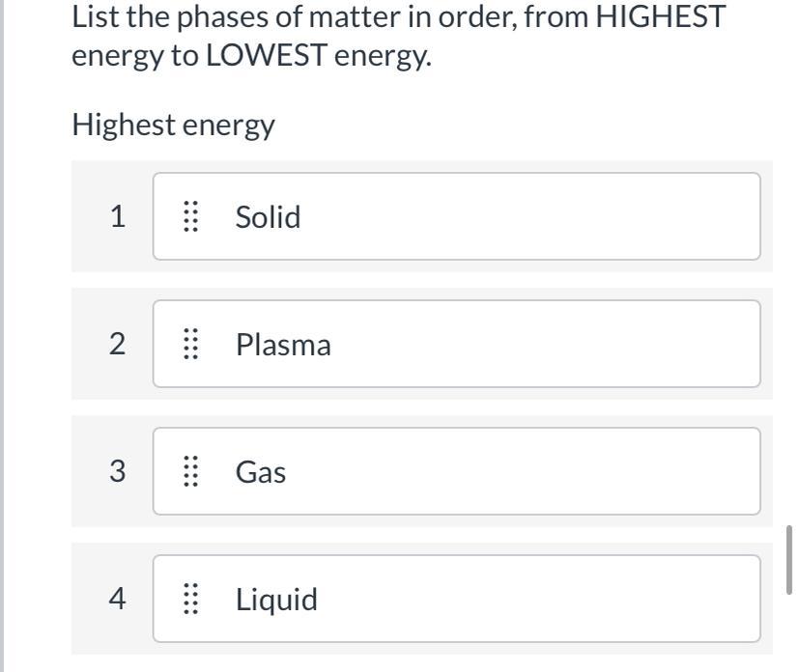This screenshot has height=672, width=798.
Task: Select the drag handle next to Liquid
Action: tap(190, 599)
